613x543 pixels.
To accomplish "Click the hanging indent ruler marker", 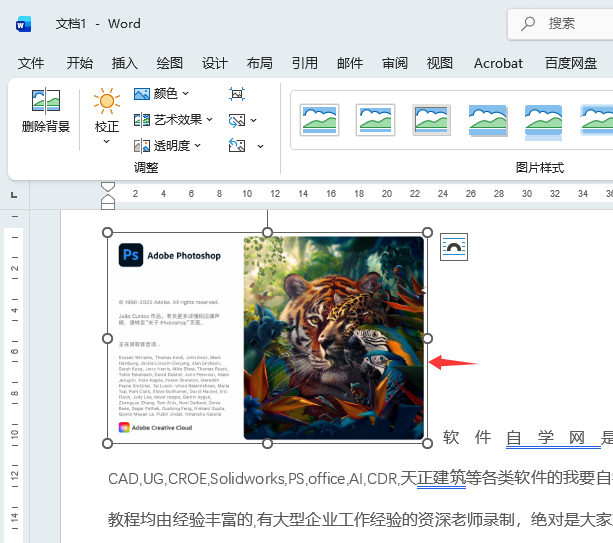I will click(108, 199).
